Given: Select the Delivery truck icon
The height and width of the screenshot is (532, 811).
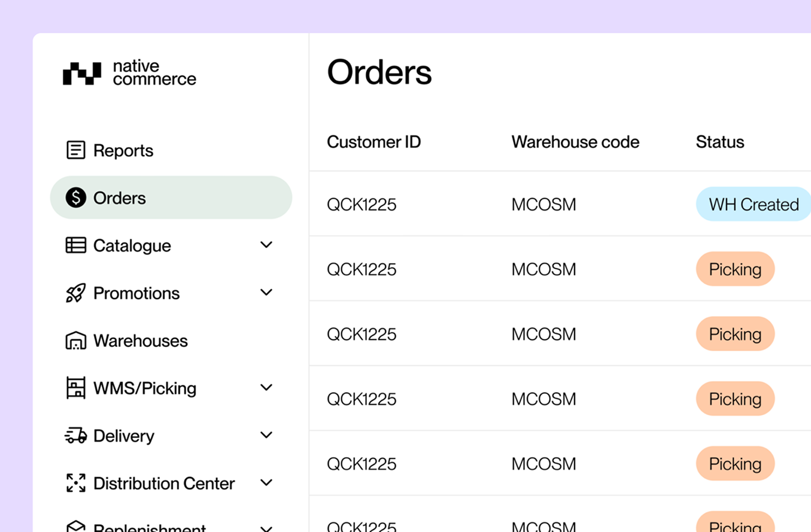Looking at the screenshot, I should 75,435.
